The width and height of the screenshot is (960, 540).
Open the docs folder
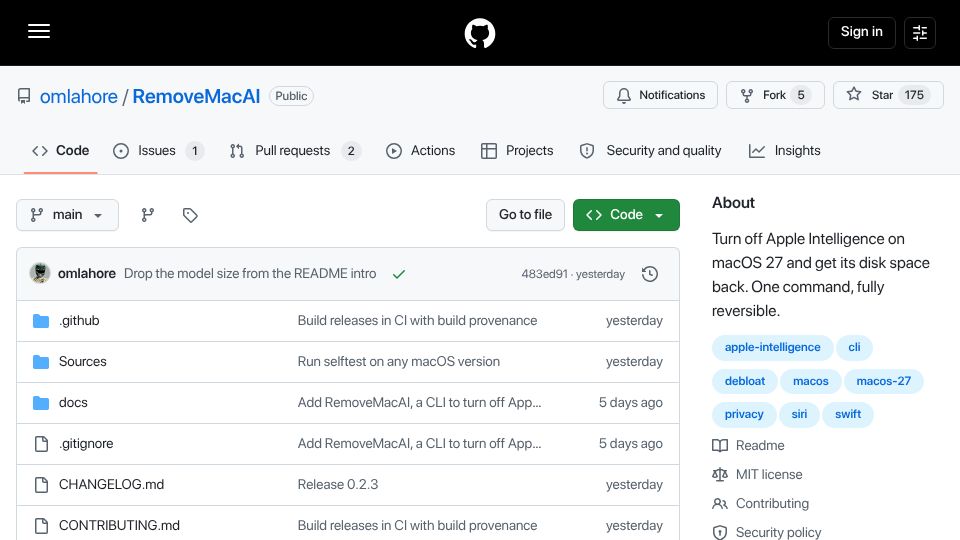coord(73,403)
